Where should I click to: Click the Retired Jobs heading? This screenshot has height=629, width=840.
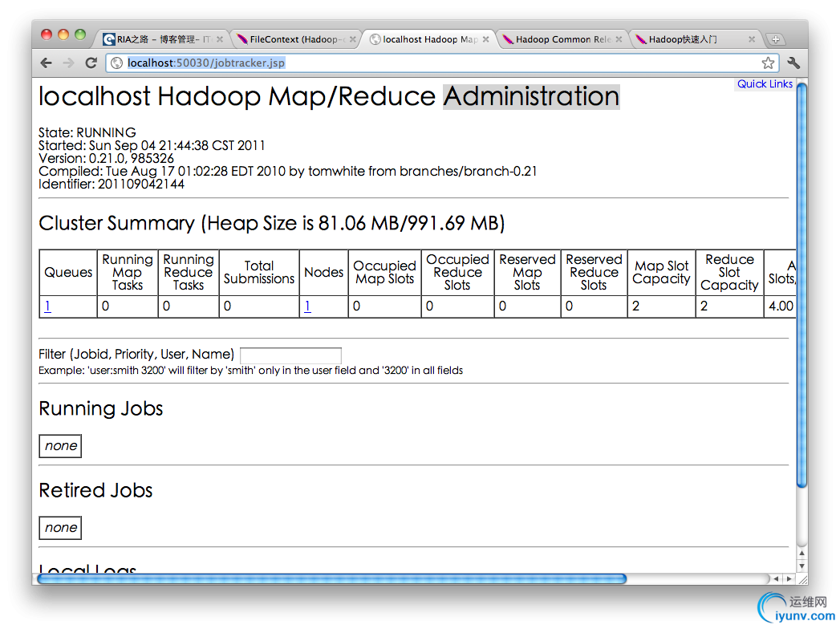click(96, 490)
